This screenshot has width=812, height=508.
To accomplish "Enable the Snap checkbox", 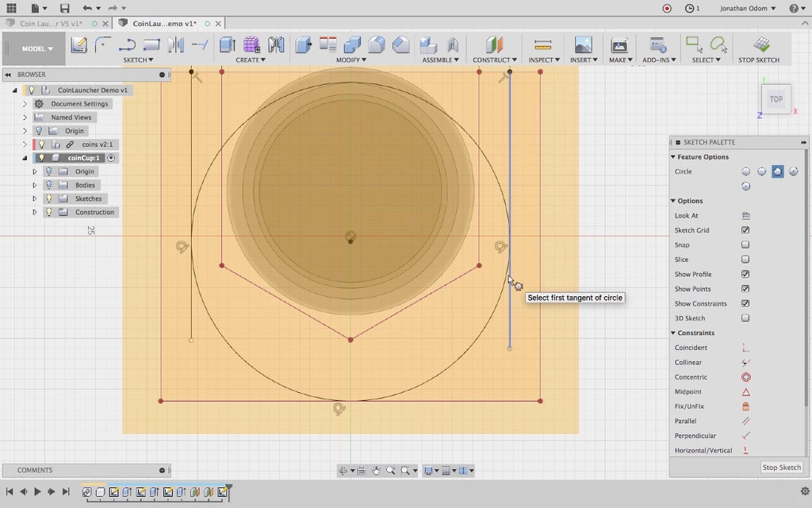I will click(745, 245).
